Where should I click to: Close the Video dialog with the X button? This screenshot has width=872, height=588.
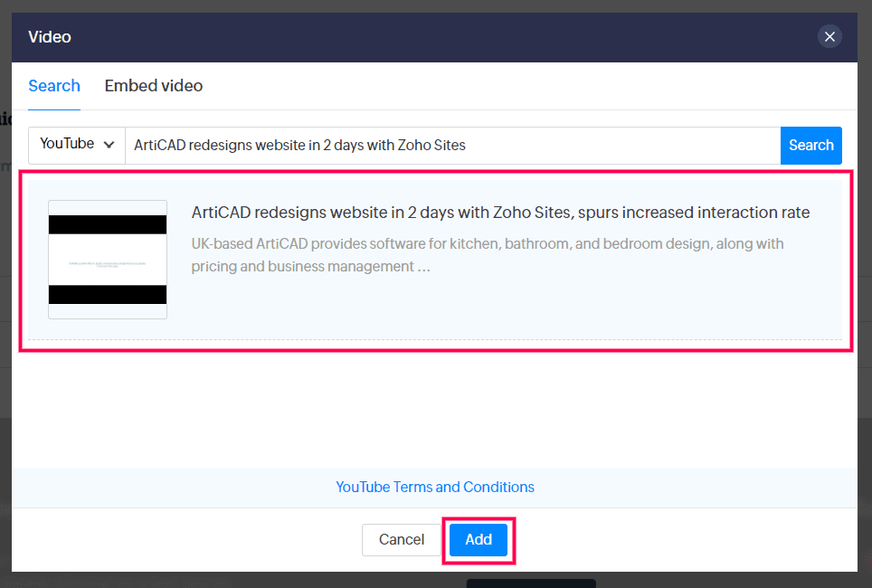click(x=829, y=37)
